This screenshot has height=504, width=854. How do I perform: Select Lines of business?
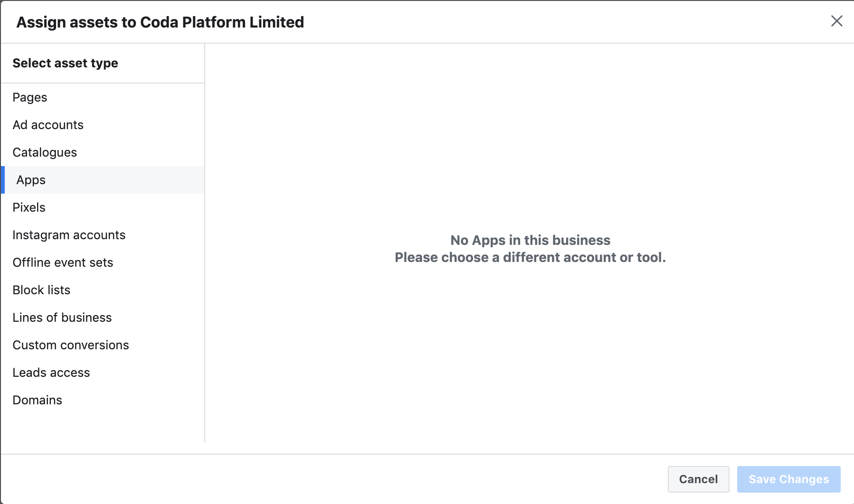(x=103, y=317)
